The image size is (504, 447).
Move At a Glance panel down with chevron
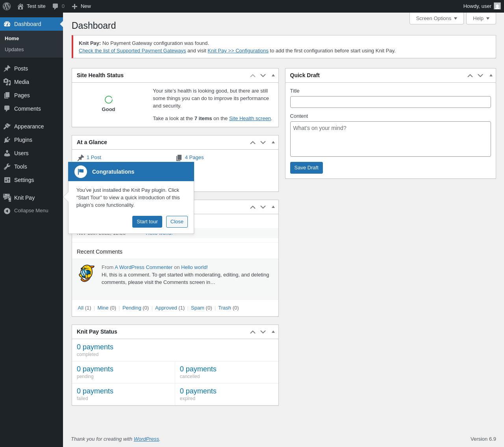(263, 143)
